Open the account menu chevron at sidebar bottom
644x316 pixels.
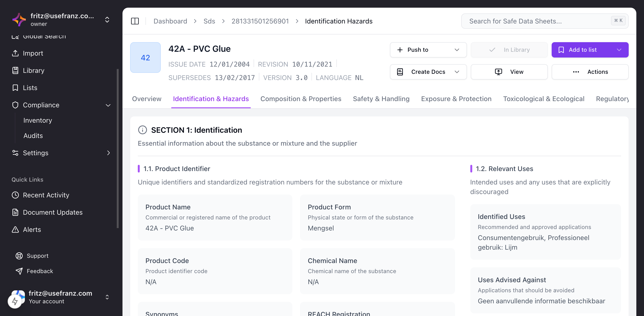pyautogui.click(x=107, y=297)
